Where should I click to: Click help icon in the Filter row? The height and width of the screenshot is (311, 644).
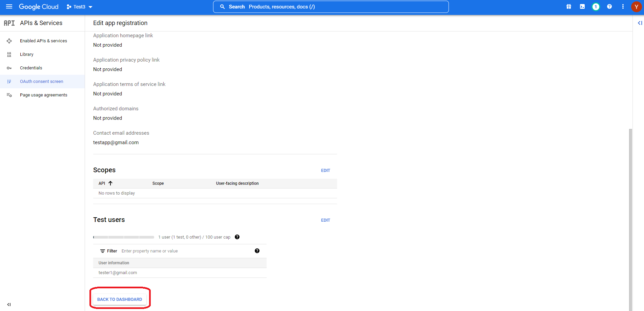click(257, 251)
